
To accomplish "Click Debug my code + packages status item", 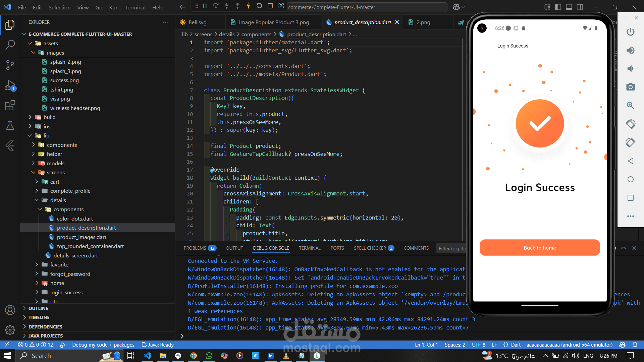I will pos(103,345).
